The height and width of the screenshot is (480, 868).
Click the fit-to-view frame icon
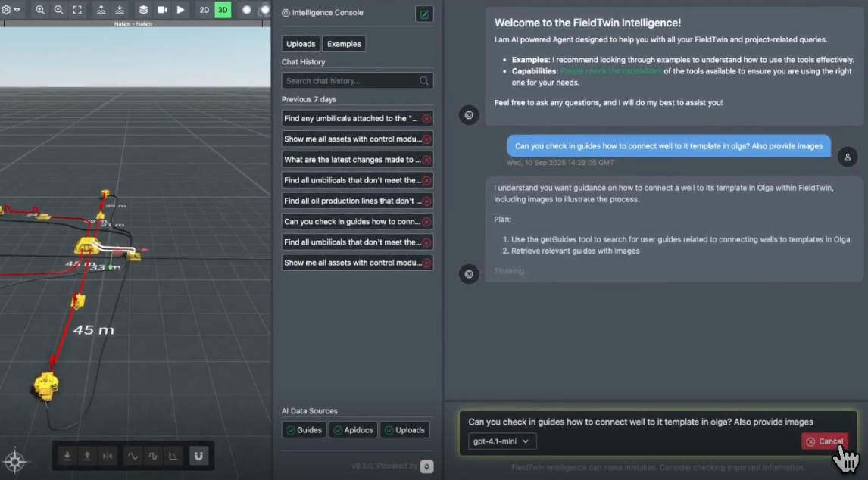[x=77, y=10]
